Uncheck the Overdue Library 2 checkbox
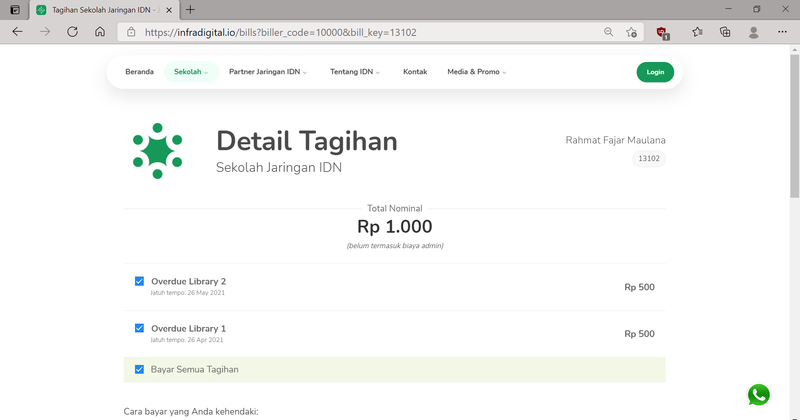Image resolution: width=800 pixels, height=420 pixels. coord(139,281)
